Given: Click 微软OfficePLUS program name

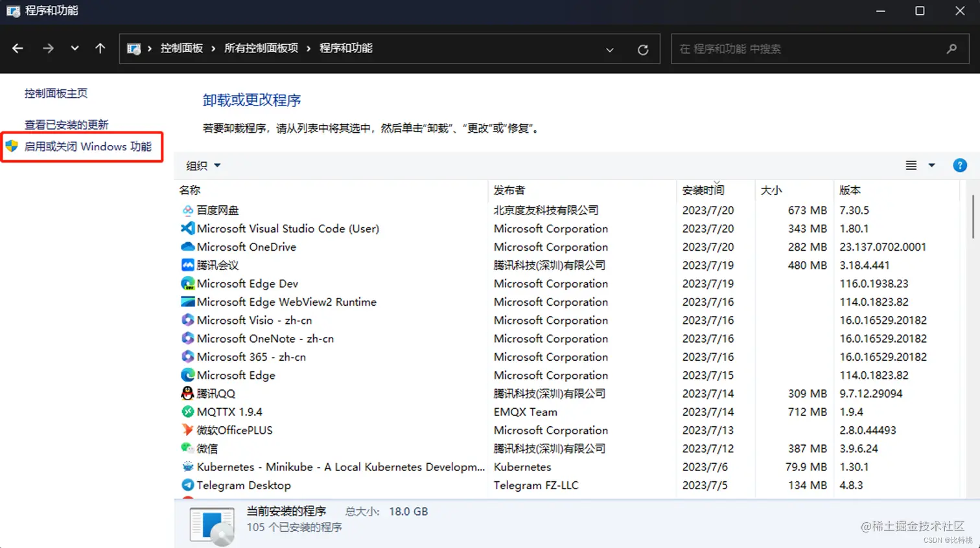Looking at the screenshot, I should pos(235,430).
